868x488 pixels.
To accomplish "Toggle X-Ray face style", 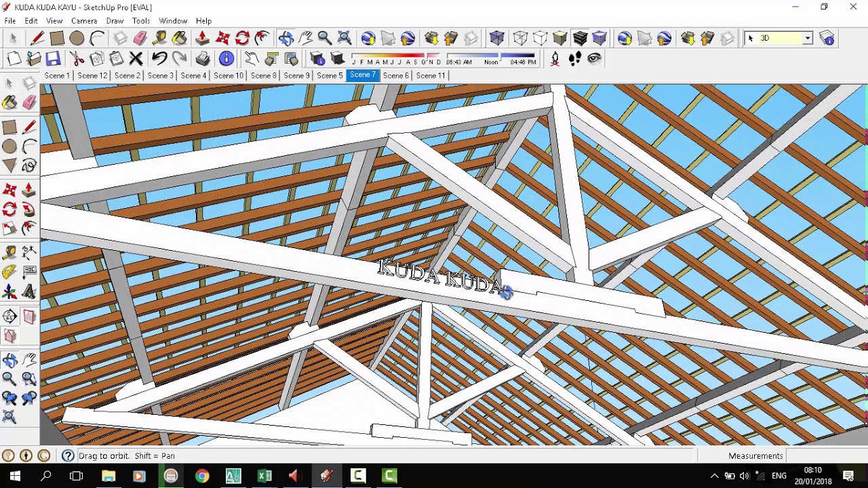I will tap(497, 38).
